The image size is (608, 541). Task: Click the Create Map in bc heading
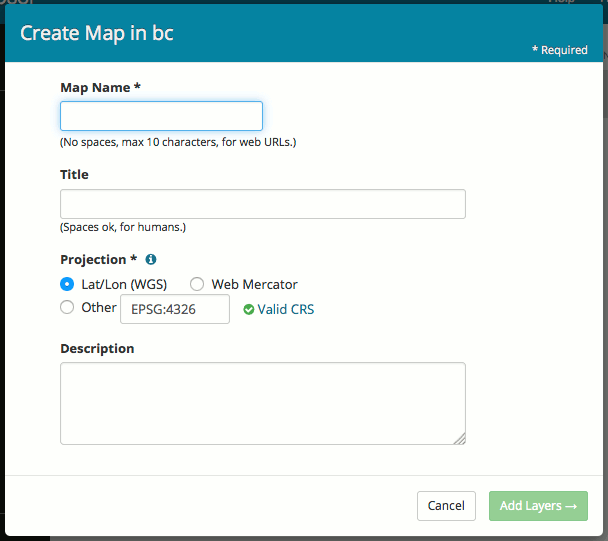point(97,32)
